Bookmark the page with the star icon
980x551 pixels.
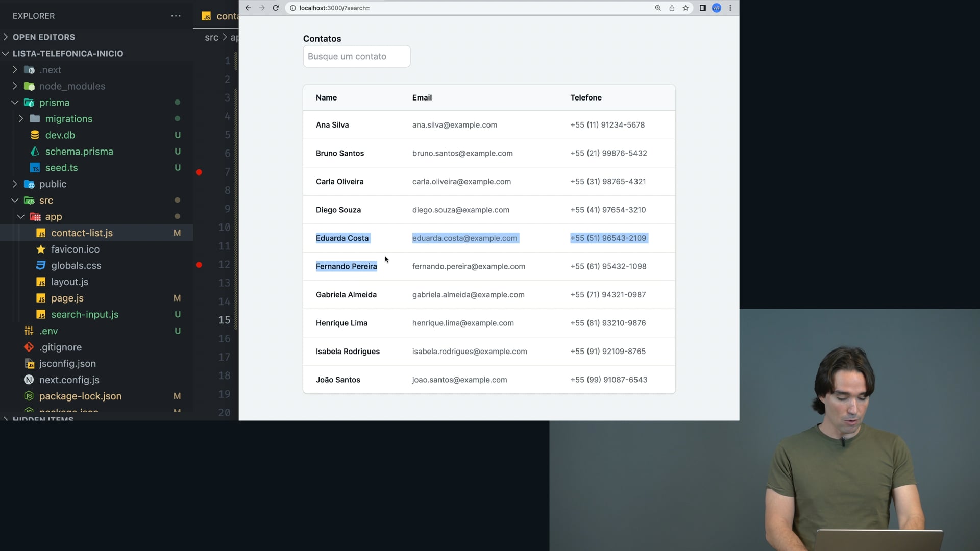(685, 8)
